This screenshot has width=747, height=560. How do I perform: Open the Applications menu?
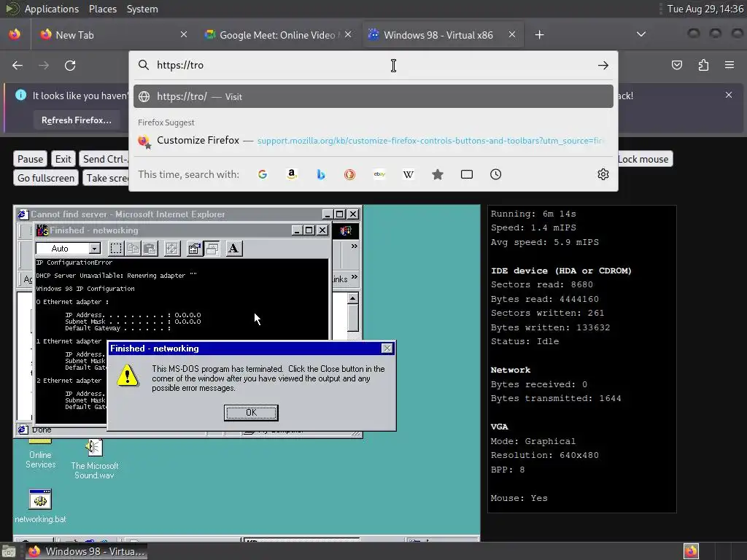pos(52,9)
